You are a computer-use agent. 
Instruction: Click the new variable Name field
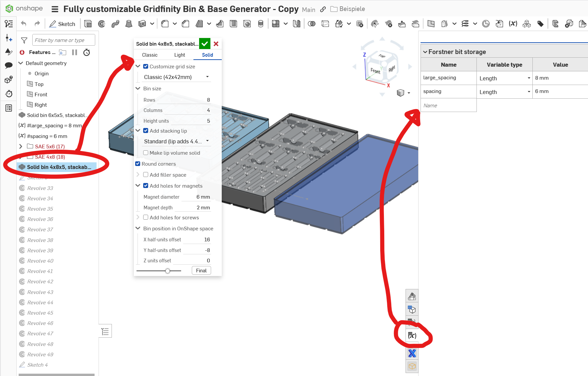[448, 105]
